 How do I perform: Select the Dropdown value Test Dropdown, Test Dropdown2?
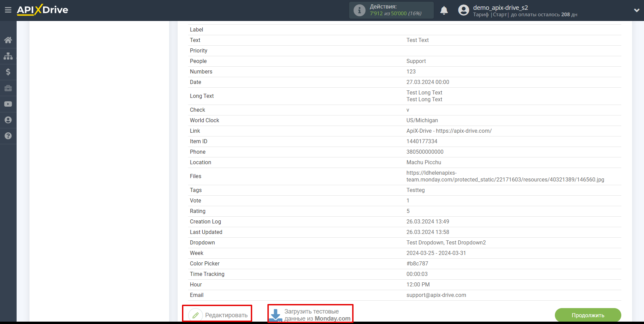[446, 242]
